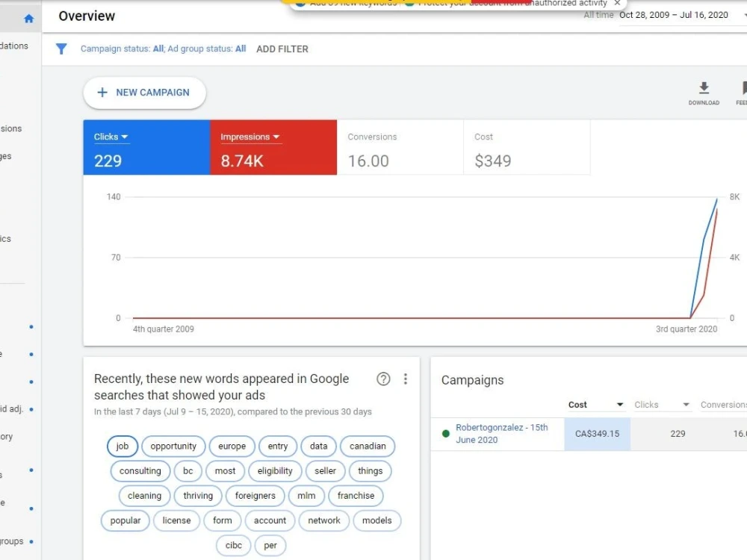Image resolution: width=747 pixels, height=560 pixels.
Task: Select the 'consulting' keyword chip
Action: coord(140,471)
